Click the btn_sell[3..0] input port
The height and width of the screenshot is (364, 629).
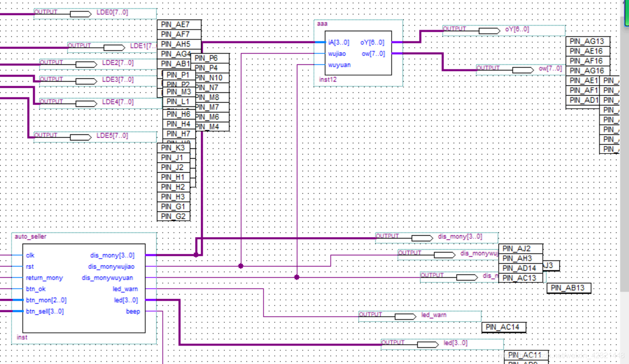click(45, 311)
